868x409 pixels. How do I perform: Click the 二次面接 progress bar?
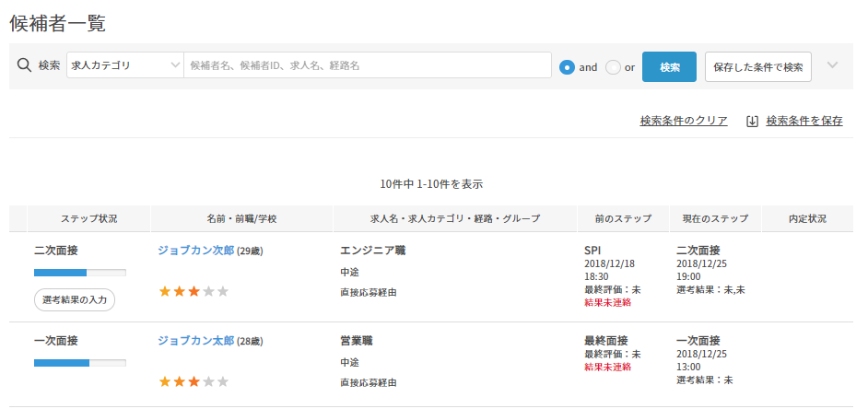point(80,273)
